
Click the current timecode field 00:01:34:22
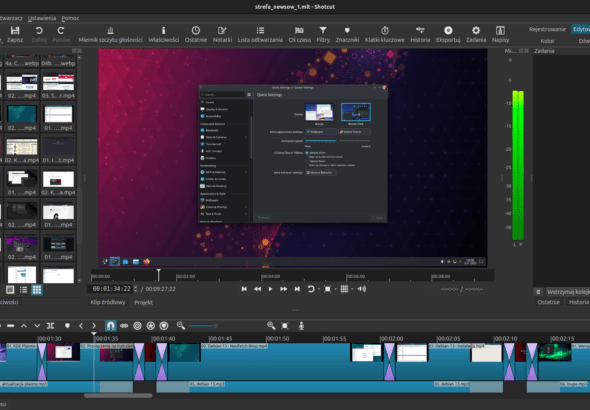click(111, 289)
